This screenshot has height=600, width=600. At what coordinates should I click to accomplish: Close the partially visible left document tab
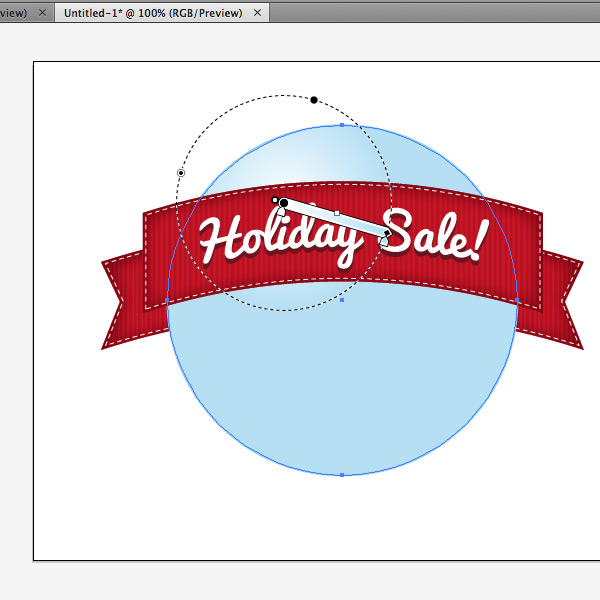42,13
